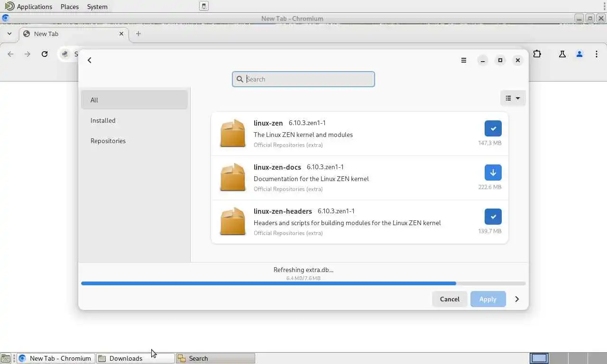Click the 222.6 MB size label
607x364 pixels.
pos(490,187)
